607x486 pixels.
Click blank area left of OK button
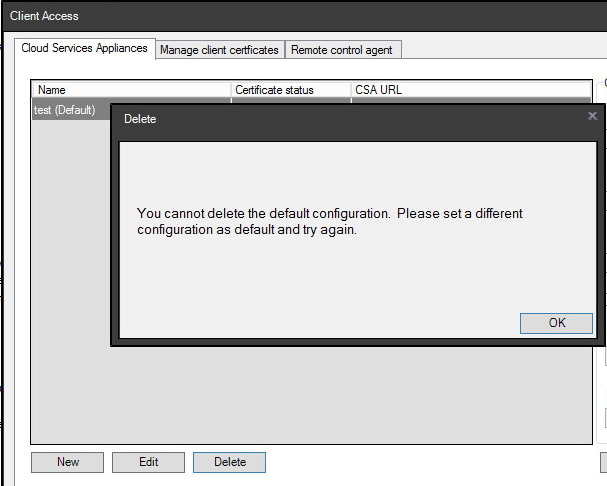(x=320, y=322)
